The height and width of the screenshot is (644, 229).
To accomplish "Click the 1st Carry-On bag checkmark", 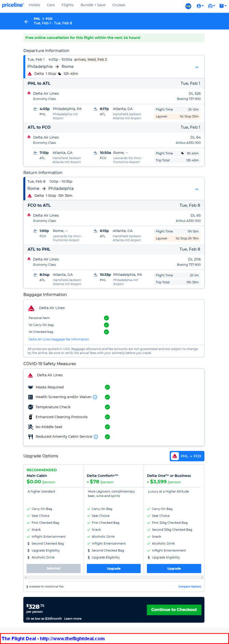I will [x=106, y=325].
